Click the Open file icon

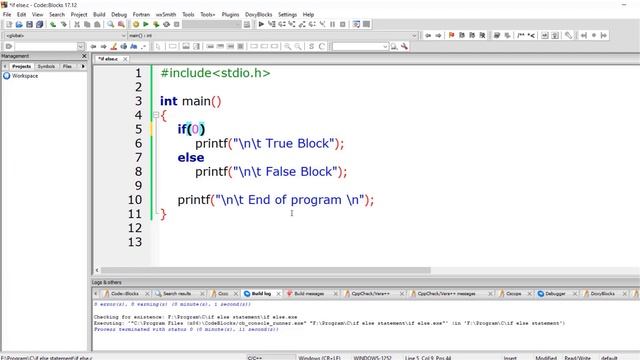(x=19, y=24)
